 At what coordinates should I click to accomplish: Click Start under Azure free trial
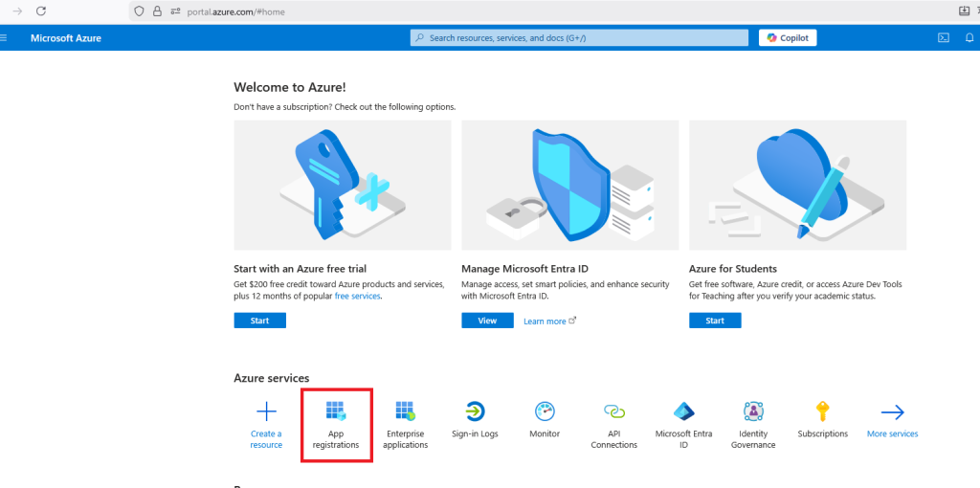pyautogui.click(x=259, y=321)
